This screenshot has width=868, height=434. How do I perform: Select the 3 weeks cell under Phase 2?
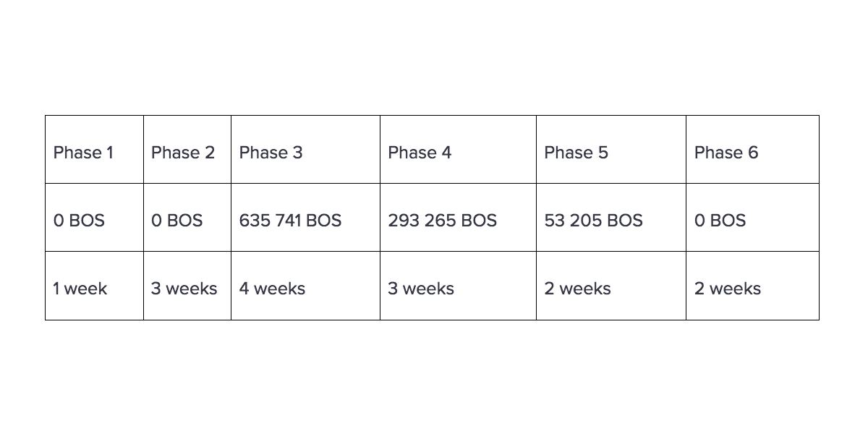tap(187, 286)
